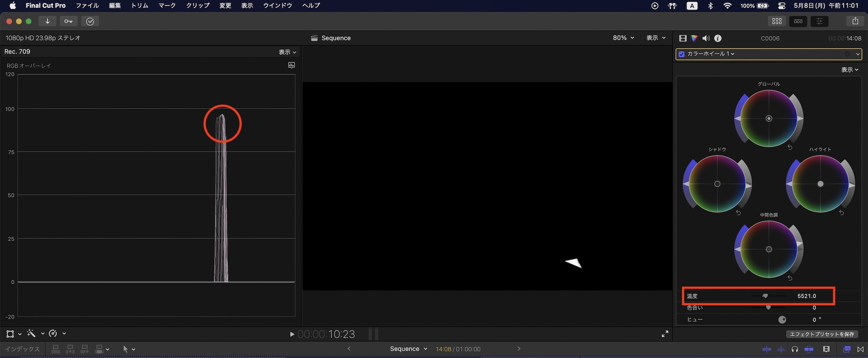Screen dimensions: 868x358
Task: Toggle the Timeline panel icon in toolbar
Action: 798,21
